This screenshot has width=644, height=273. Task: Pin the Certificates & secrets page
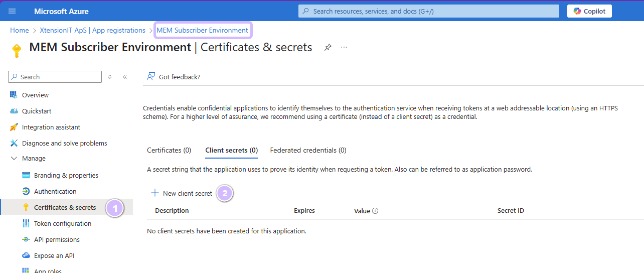coord(328,47)
